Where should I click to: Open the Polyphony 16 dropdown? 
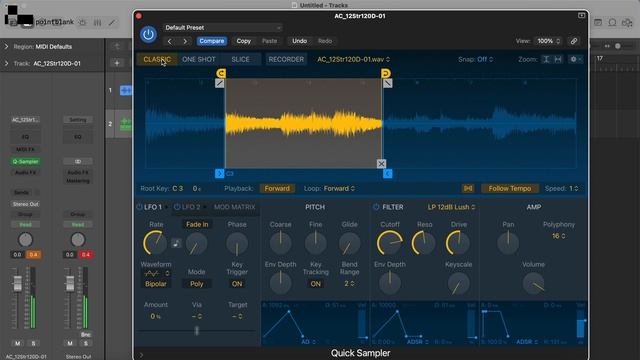[559, 236]
